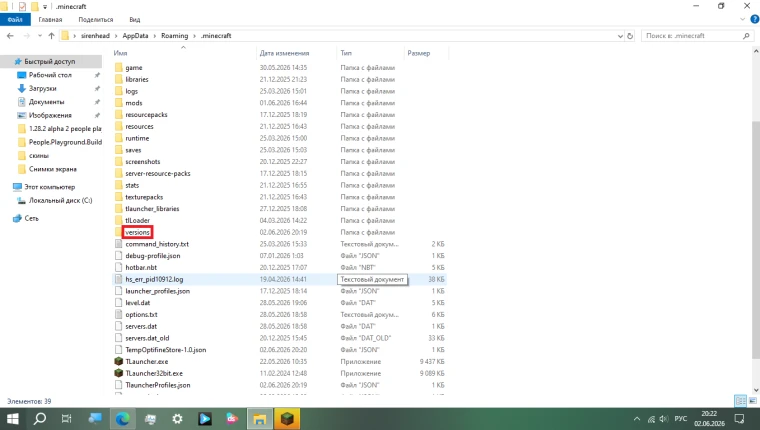This screenshot has height=430, width=760.
Task: Open the network tray icon
Action: coord(651,419)
